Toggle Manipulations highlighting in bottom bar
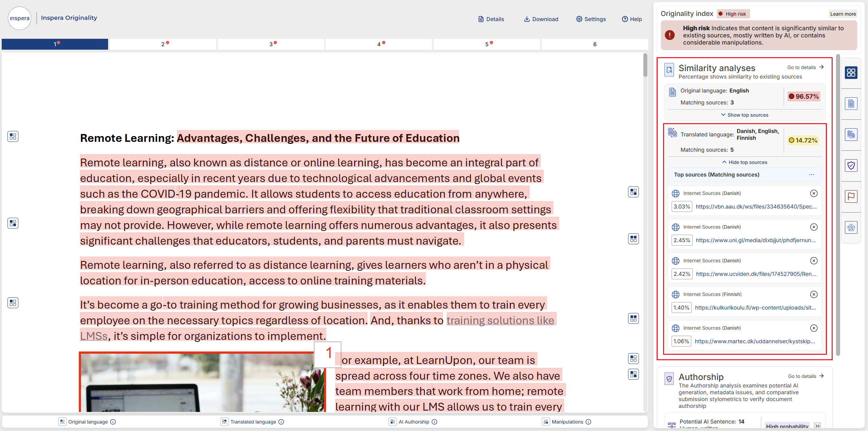This screenshot has width=868, height=431. (x=546, y=422)
